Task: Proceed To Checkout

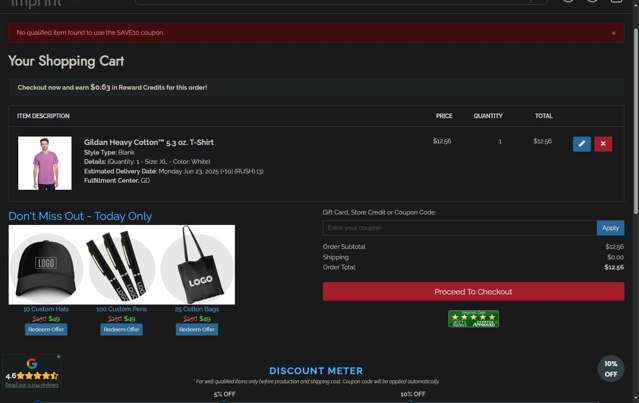Action: click(473, 292)
